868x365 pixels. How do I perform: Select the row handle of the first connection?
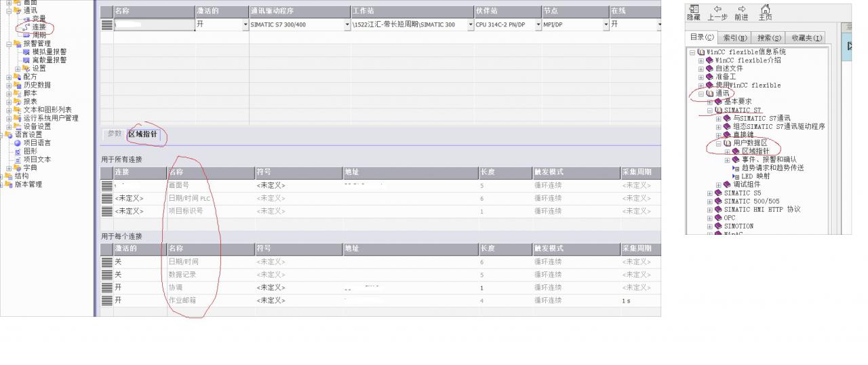(x=106, y=24)
